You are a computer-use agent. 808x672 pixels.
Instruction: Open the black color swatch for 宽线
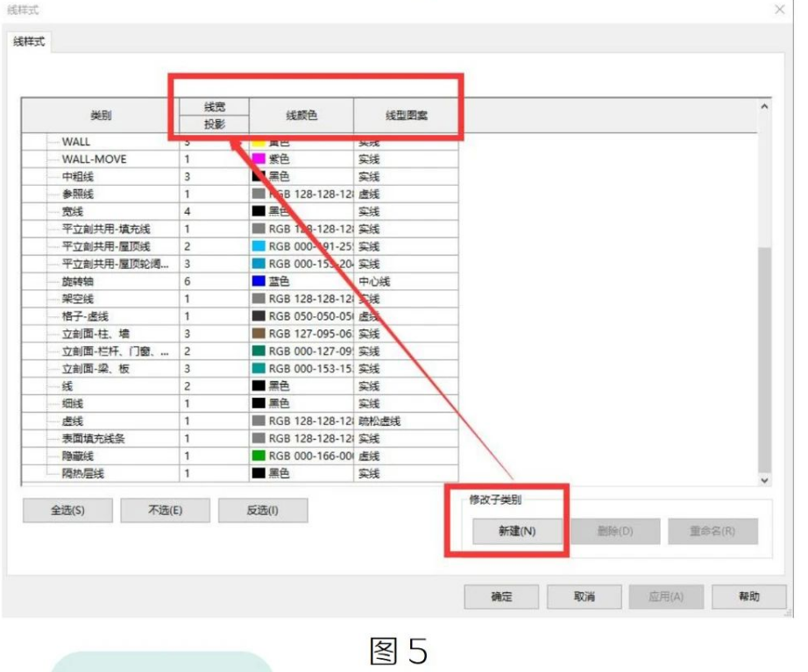point(259,211)
